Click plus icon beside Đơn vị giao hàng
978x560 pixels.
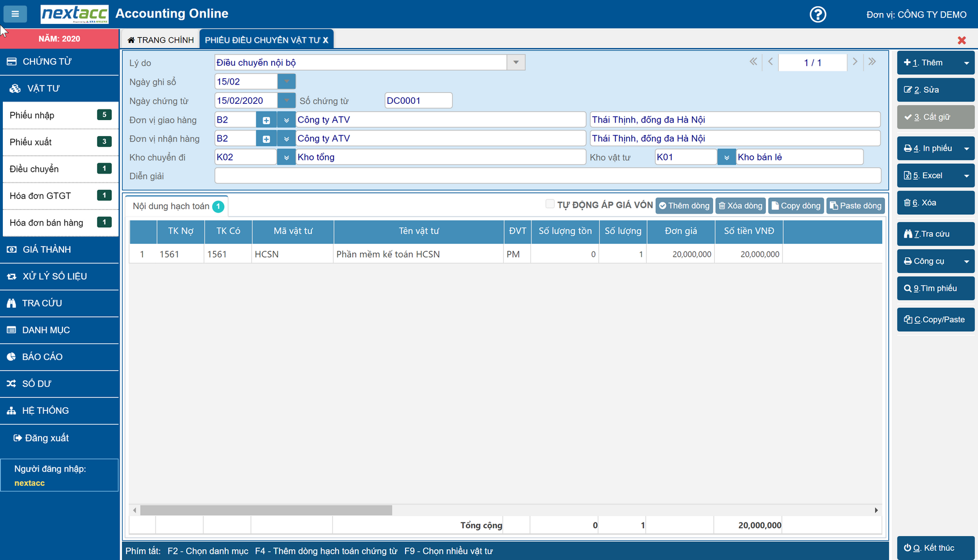(266, 120)
